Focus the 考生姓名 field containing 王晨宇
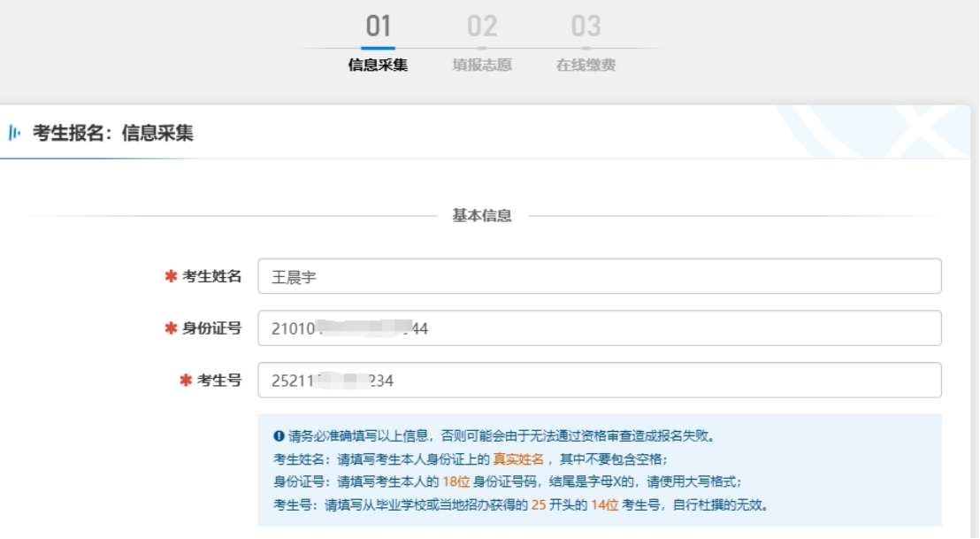The image size is (980, 539). tap(599, 276)
